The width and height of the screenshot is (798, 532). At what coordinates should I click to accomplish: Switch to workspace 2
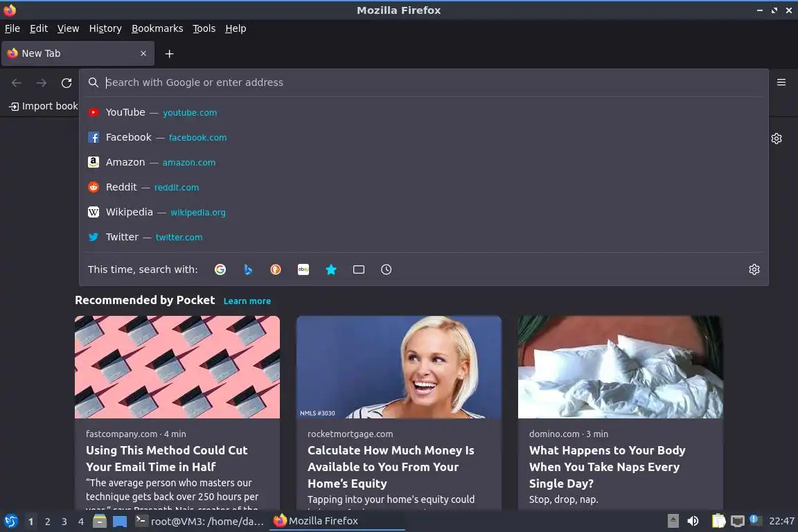(x=47, y=522)
